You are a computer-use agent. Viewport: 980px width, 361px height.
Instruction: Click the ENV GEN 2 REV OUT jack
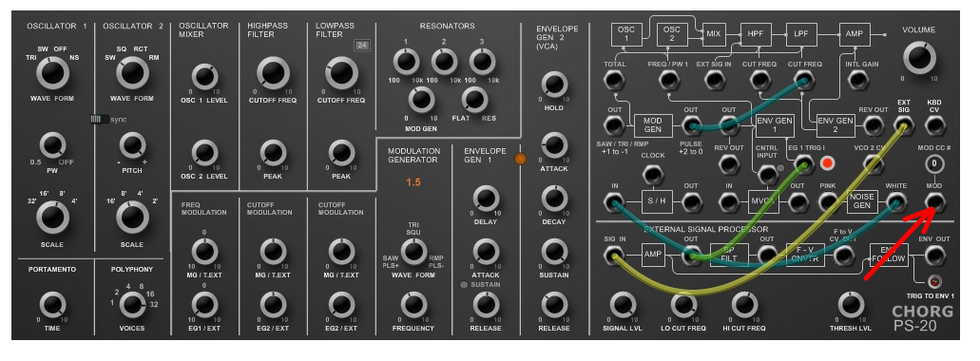(874, 126)
